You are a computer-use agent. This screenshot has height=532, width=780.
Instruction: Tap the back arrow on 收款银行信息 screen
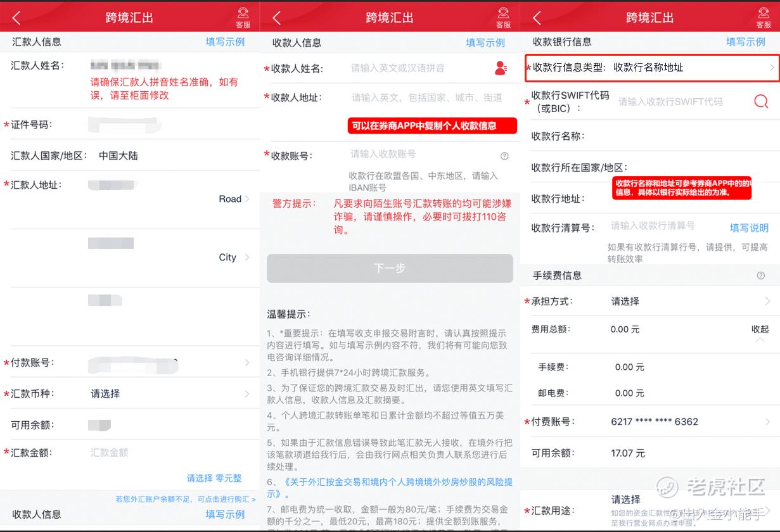(538, 17)
